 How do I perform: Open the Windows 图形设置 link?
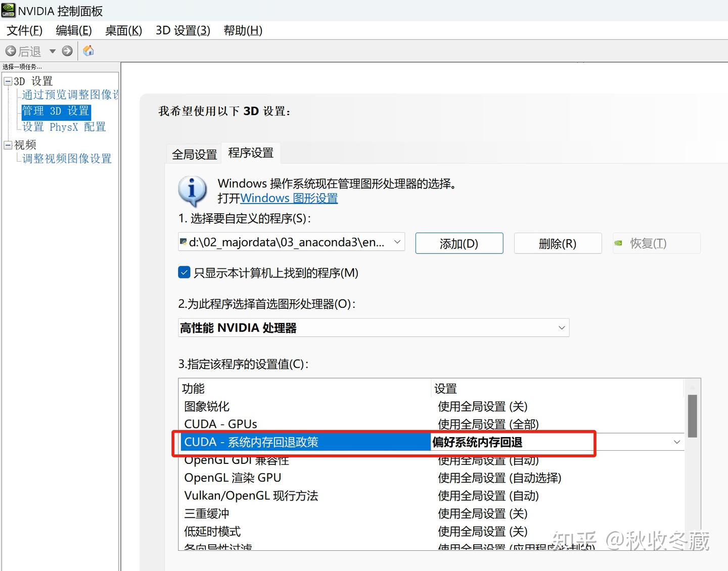pos(289,198)
